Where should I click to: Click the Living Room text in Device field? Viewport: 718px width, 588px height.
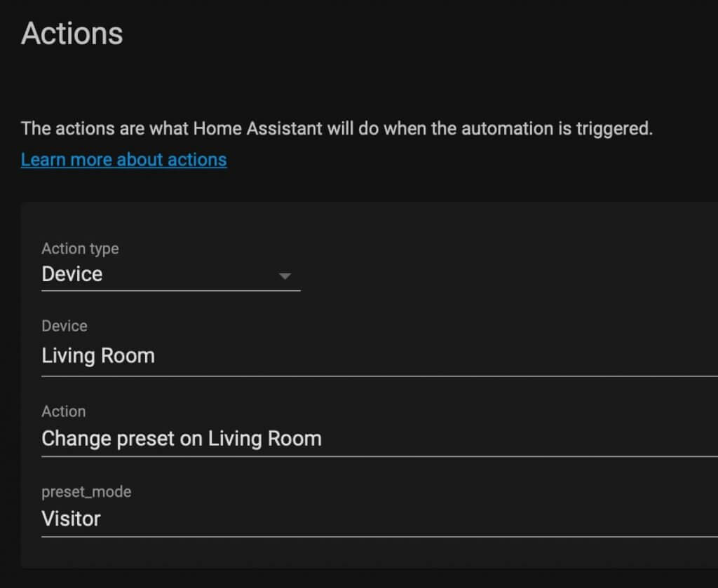tap(98, 355)
